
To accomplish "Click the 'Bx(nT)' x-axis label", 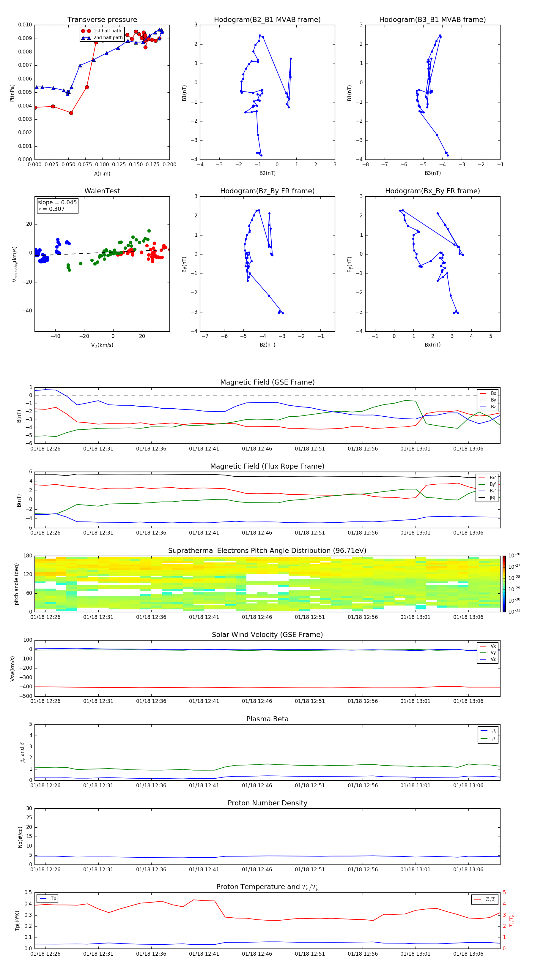I will pyautogui.click(x=432, y=345).
